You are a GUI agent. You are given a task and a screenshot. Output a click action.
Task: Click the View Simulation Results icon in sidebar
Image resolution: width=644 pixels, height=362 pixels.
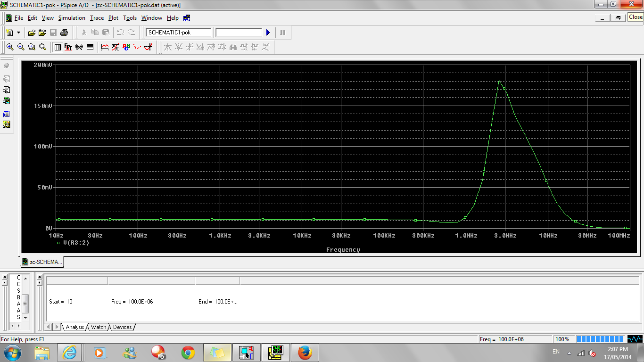[x=7, y=101]
